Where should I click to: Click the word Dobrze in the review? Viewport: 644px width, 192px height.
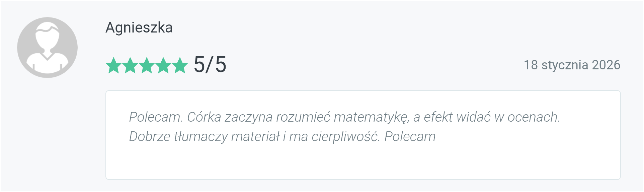point(150,137)
